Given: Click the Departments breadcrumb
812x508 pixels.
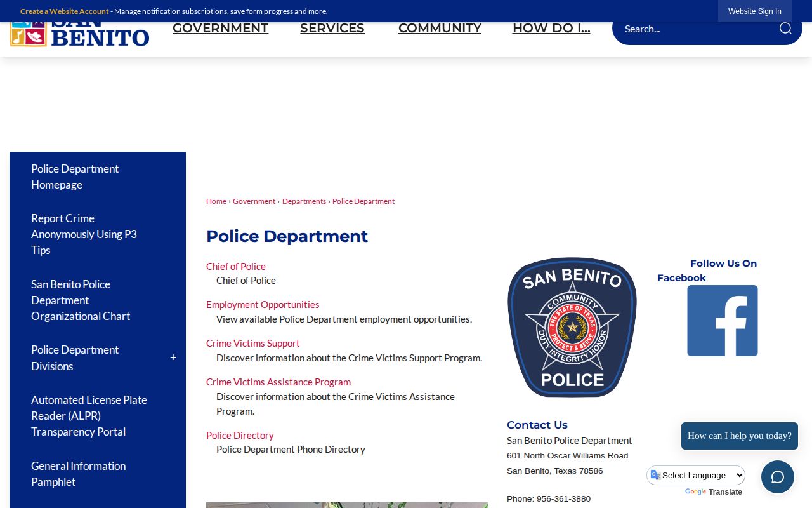Looking at the screenshot, I should (x=304, y=201).
